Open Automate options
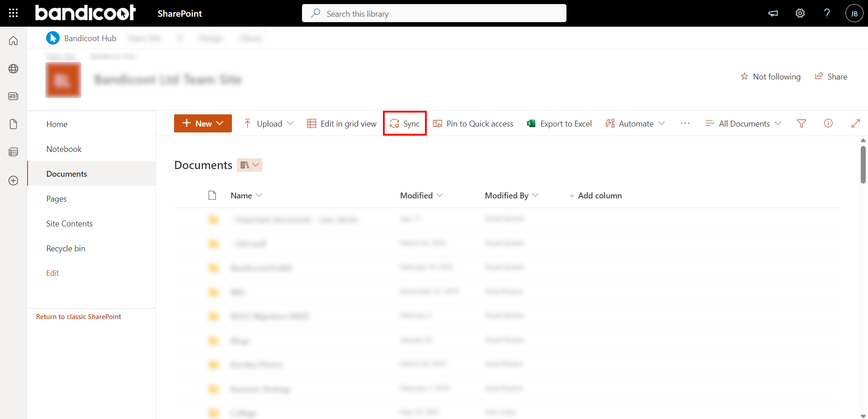This screenshot has width=868, height=419. [x=635, y=123]
